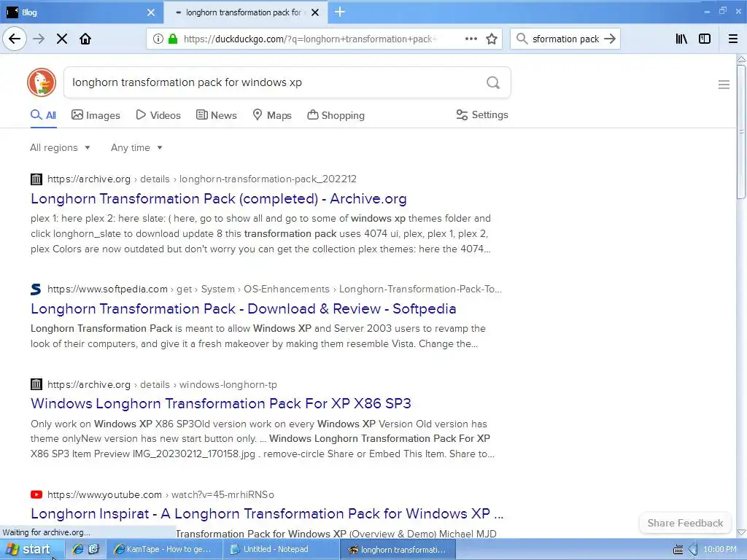Open the browser home page icon
This screenshot has width=747, height=560.
[85, 39]
